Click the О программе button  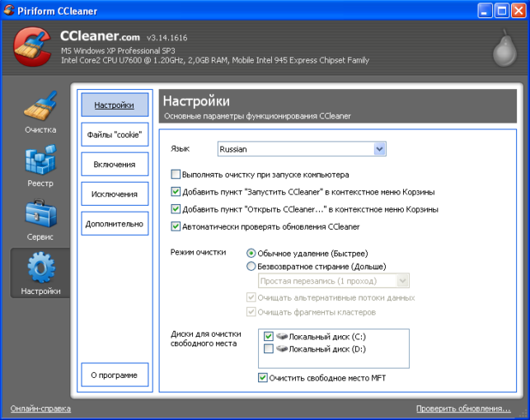(x=115, y=375)
